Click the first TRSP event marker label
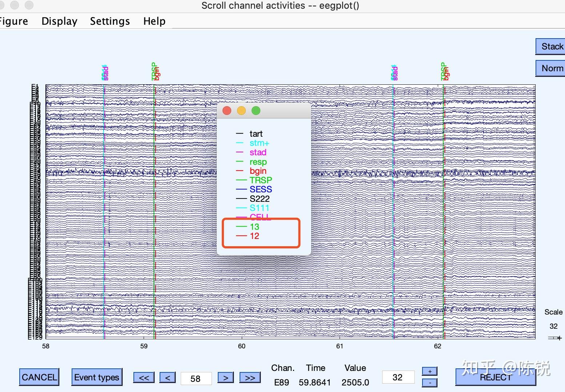This screenshot has height=392, width=565. (154, 71)
